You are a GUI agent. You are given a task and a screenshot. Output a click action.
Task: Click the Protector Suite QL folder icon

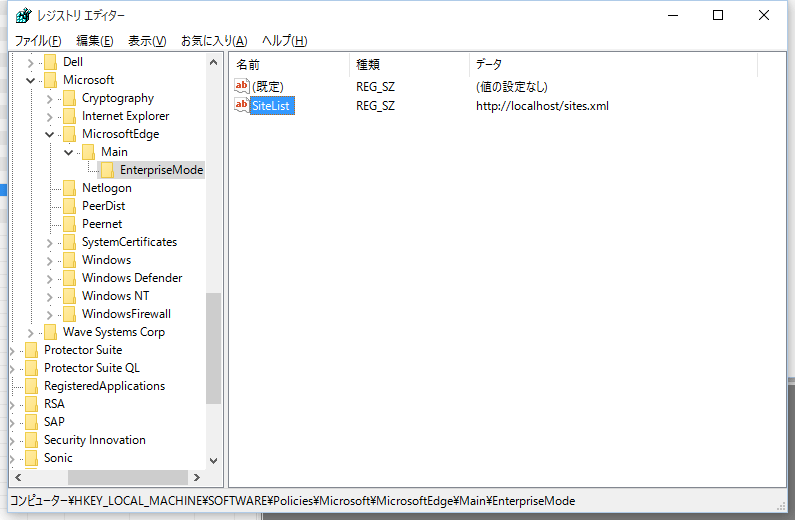coord(31,368)
